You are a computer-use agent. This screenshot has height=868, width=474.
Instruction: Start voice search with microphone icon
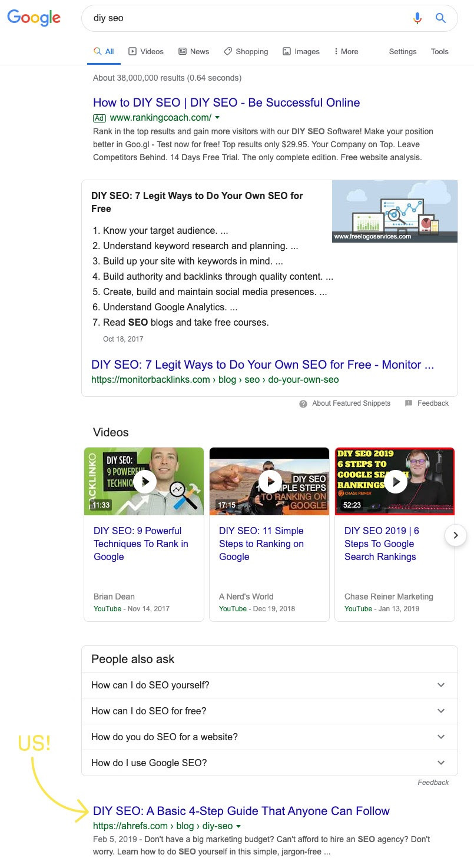click(x=417, y=18)
